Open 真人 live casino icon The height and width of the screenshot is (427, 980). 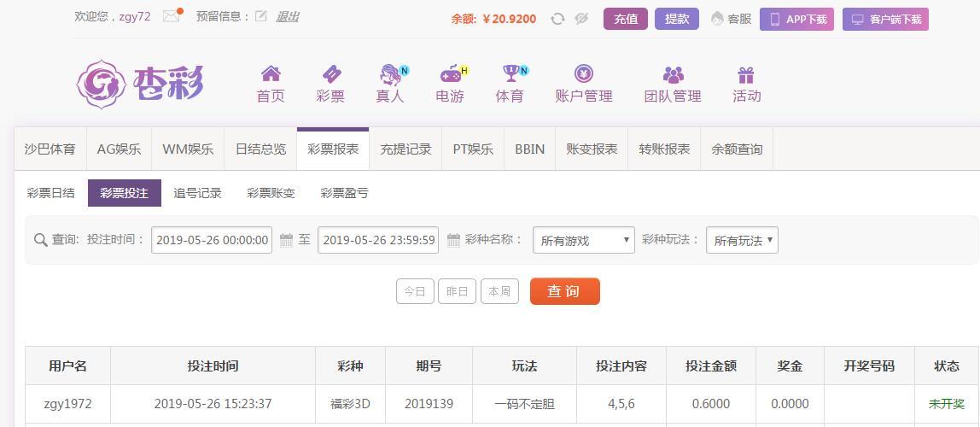point(391,73)
